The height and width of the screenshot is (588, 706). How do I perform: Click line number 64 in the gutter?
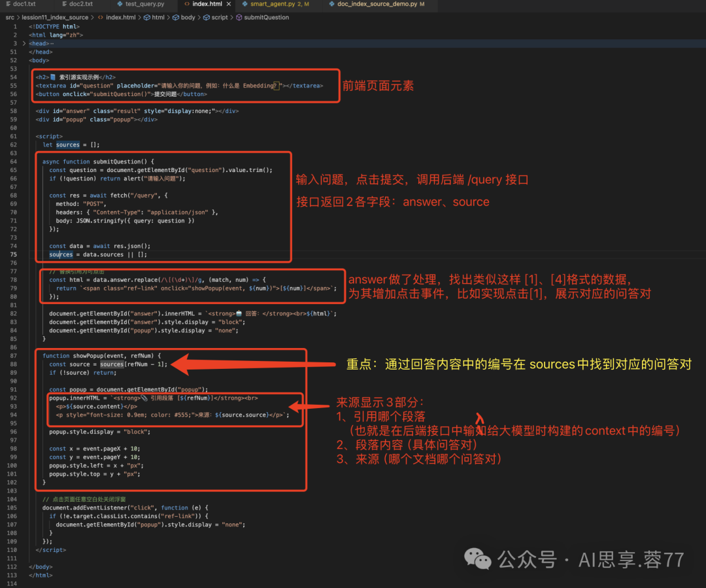coord(13,162)
